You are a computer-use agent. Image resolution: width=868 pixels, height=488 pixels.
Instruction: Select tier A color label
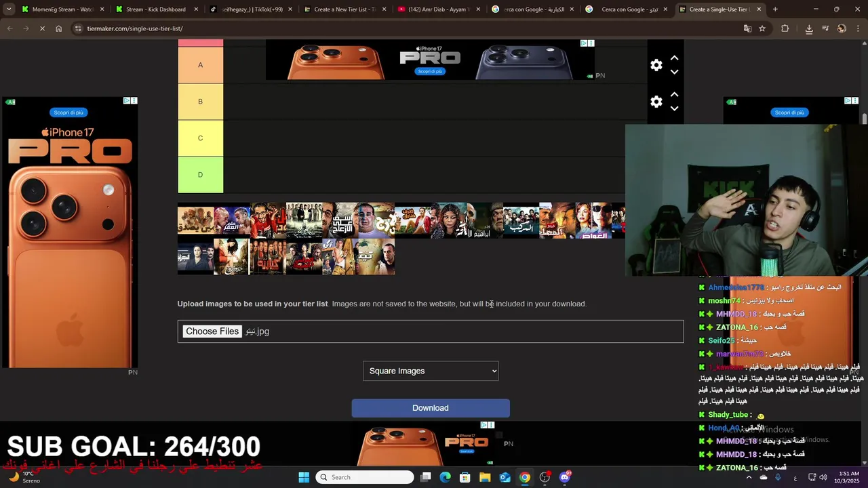coord(200,65)
